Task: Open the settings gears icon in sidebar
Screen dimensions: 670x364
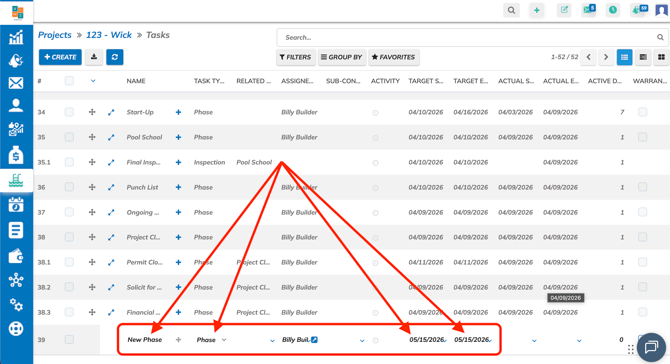Action: [16, 305]
